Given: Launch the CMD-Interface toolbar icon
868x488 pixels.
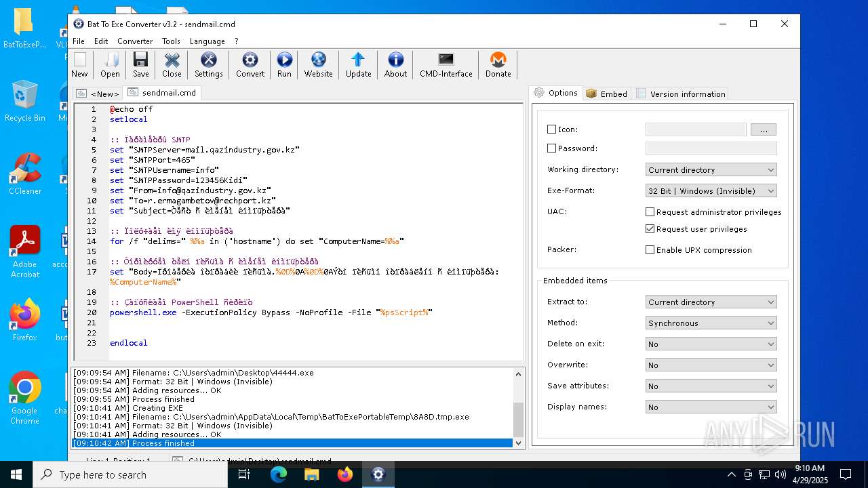Looking at the screenshot, I should (x=446, y=65).
